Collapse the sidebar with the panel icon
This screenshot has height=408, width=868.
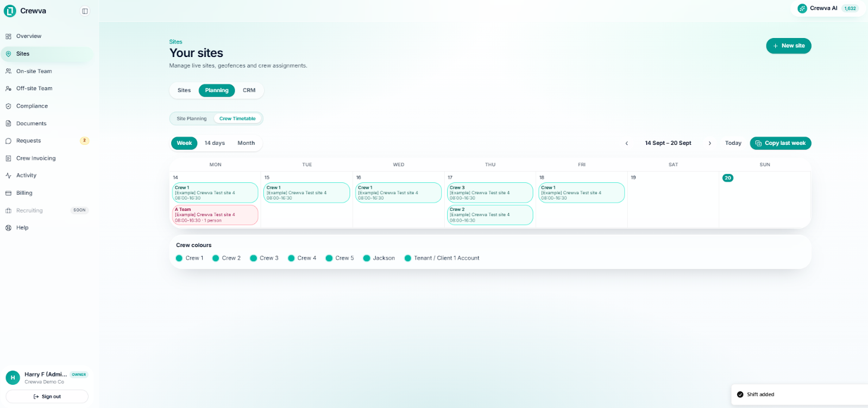pos(85,11)
